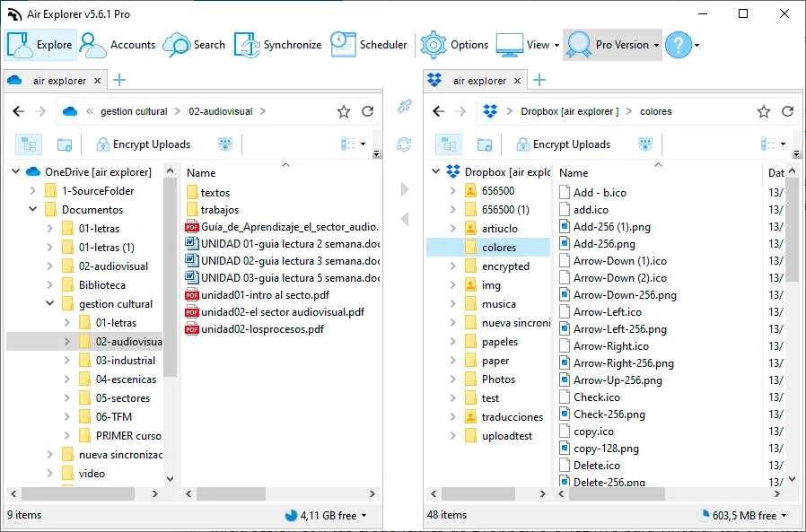This screenshot has width=806, height=532.
Task: Toggle Encrypt Uploads in left pane
Action: [x=144, y=144]
